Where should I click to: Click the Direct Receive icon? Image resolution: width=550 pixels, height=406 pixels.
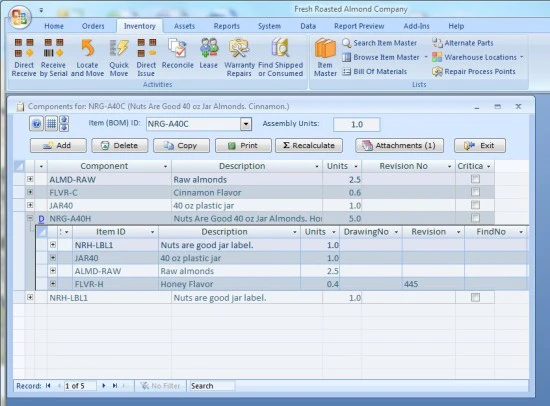(x=24, y=58)
